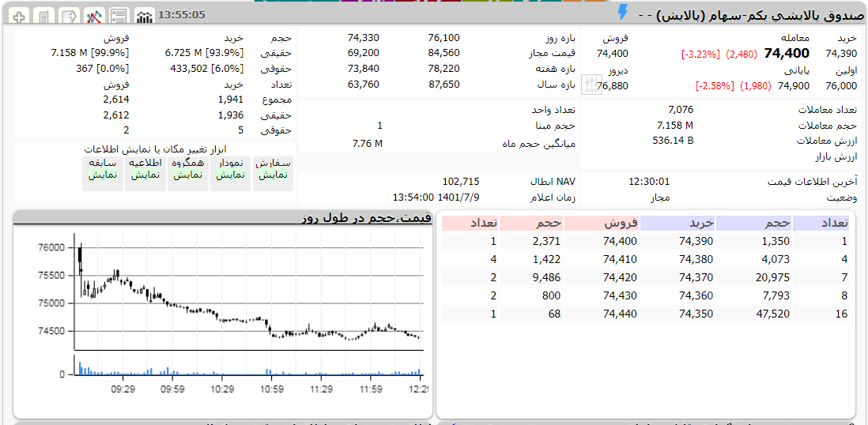The height and width of the screenshot is (425, 868).
Task: Click the first price 76,000
Action: pos(841,86)
